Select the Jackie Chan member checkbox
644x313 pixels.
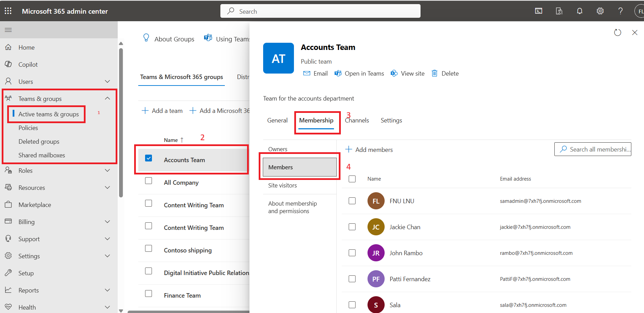[x=352, y=227]
